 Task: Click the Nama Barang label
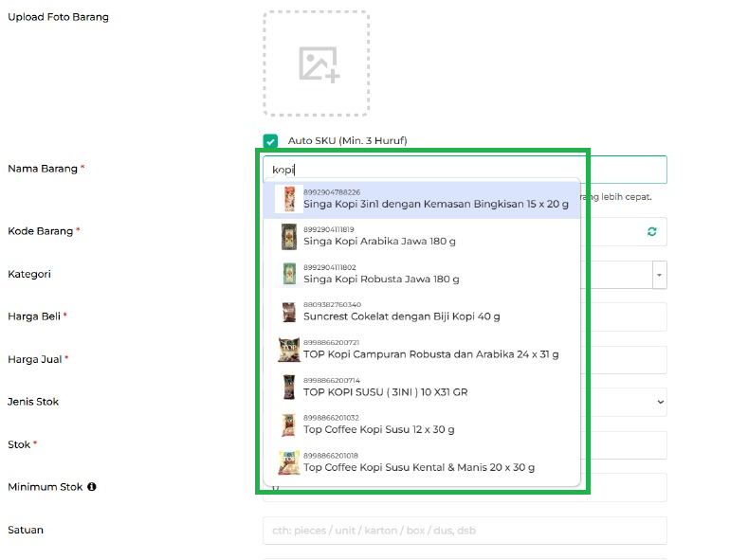[43, 169]
